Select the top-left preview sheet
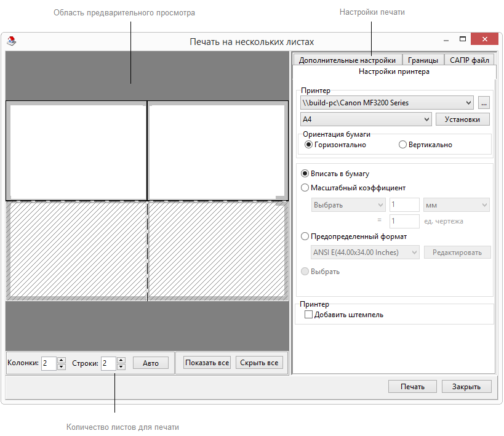Image resolution: width=504 pixels, height=436 pixels. [76, 151]
